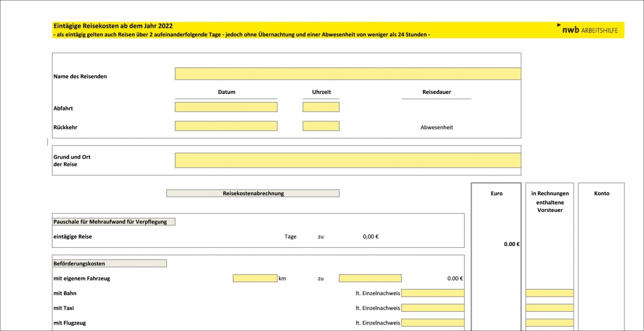Select the Reisekostenabrechnung header cell
The height and width of the screenshot is (331, 644).
(x=253, y=193)
